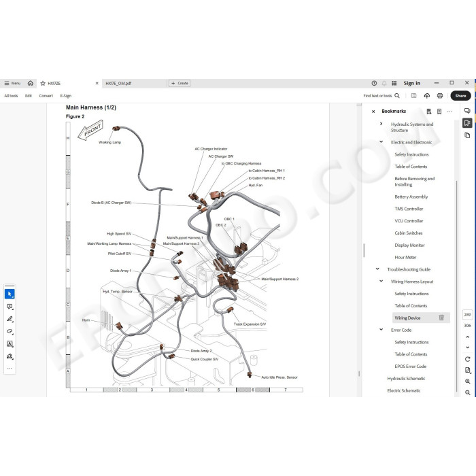The image size is (476, 476).
Task: Choose the Select arrow tool
Action: [x=10, y=294]
